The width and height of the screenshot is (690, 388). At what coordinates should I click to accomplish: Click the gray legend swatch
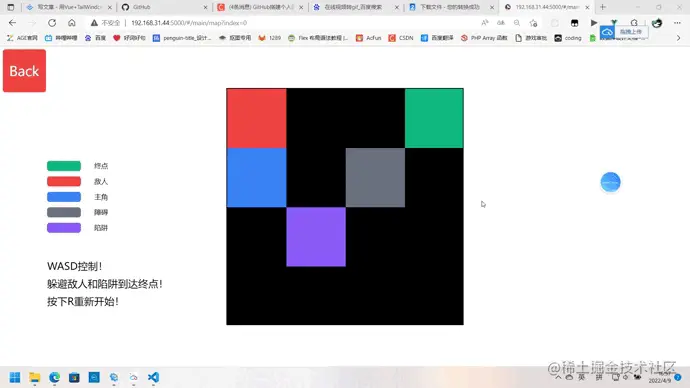(64, 212)
